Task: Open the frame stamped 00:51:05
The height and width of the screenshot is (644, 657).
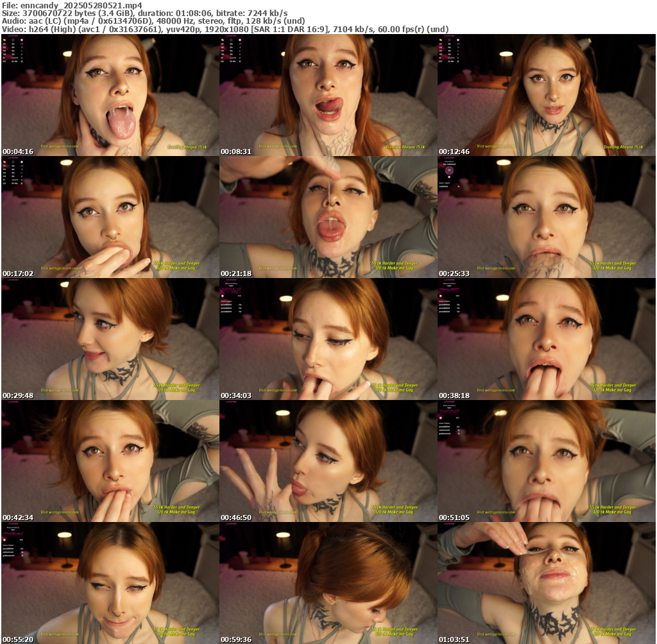Action: [x=546, y=461]
